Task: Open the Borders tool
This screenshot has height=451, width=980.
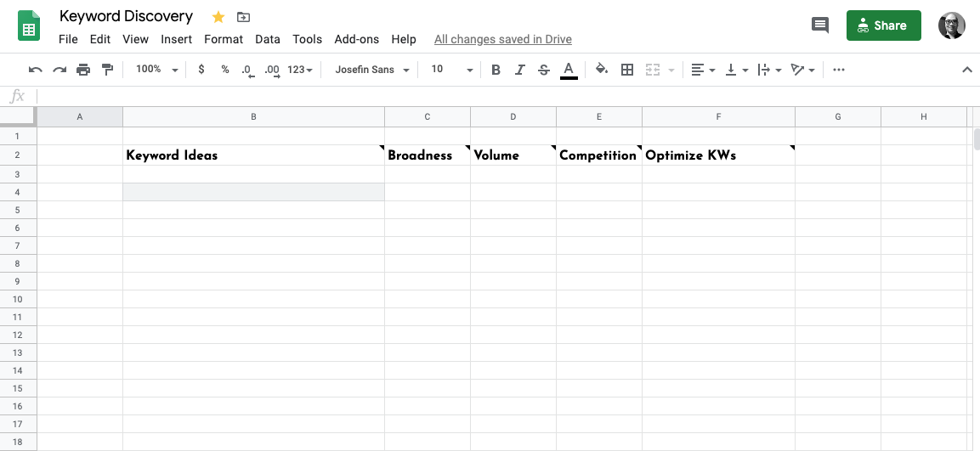Action: [x=627, y=70]
